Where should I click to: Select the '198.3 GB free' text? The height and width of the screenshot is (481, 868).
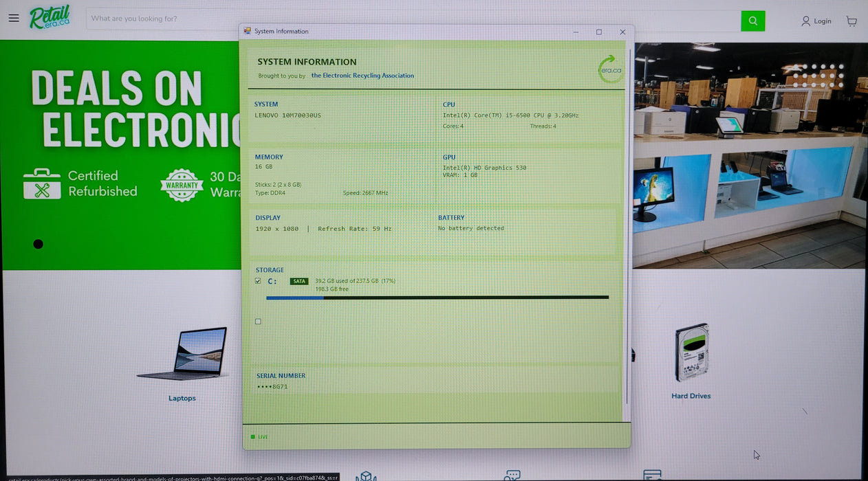pos(332,289)
